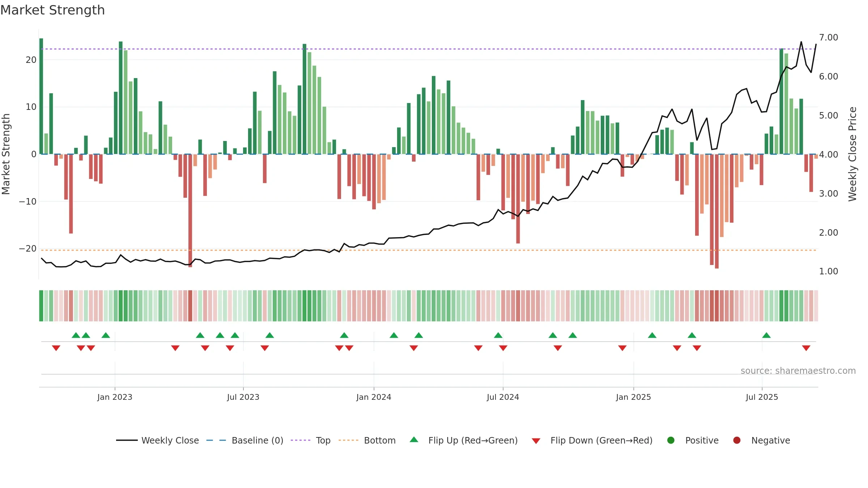868x488 pixels.
Task: Toggle the Baseline (0) legend entry
Action: click(245, 440)
